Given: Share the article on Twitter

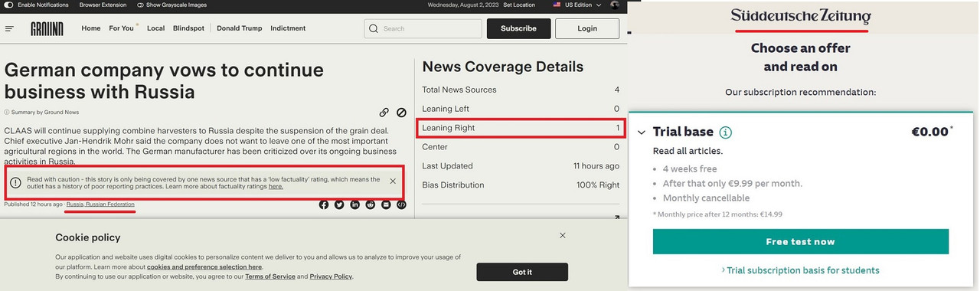Looking at the screenshot, I should point(339,204).
